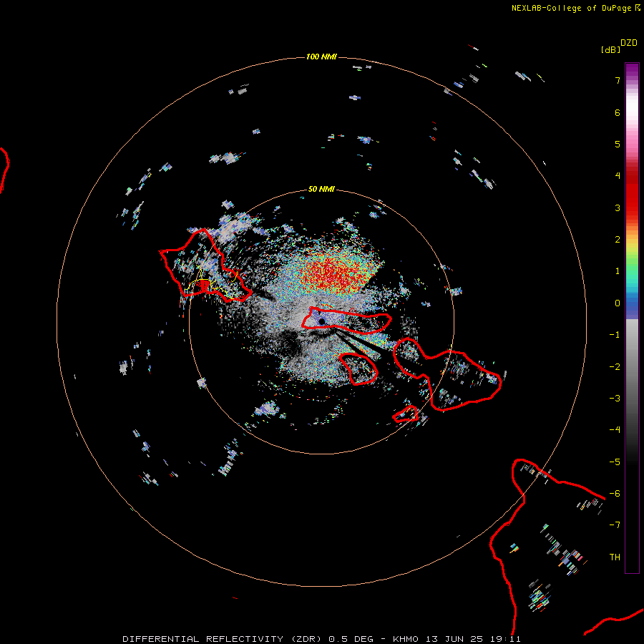Click the NEXLAB-College of DuPage watermark text
Screen dimensions: 644x644
(576, 8)
